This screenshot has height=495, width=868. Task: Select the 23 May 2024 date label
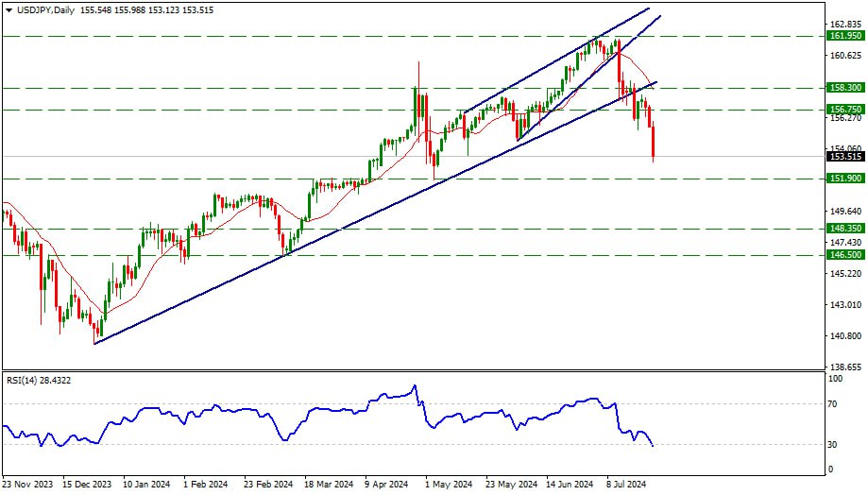point(512,485)
